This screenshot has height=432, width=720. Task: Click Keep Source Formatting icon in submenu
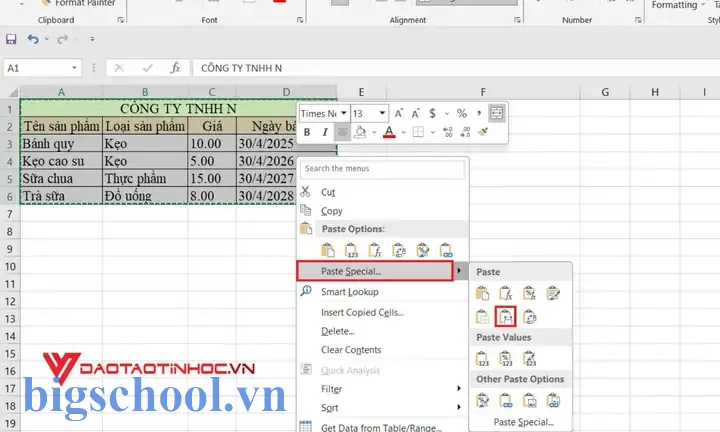[x=553, y=293]
